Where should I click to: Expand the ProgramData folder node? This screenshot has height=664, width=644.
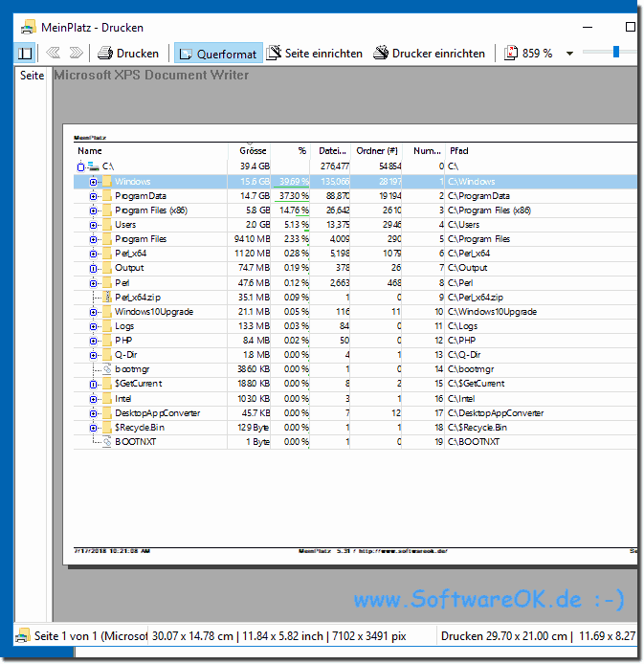coord(93,196)
